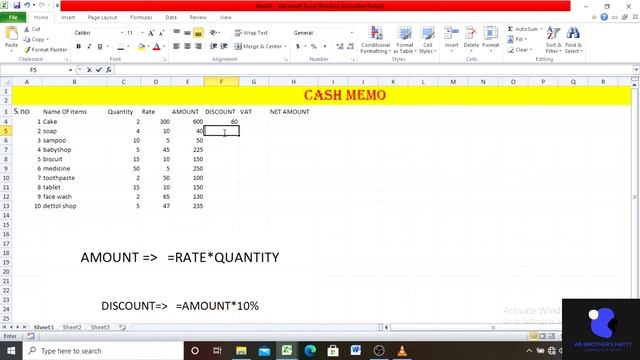
Task: Click the Orientation text angle icon
Action: tap(213, 33)
